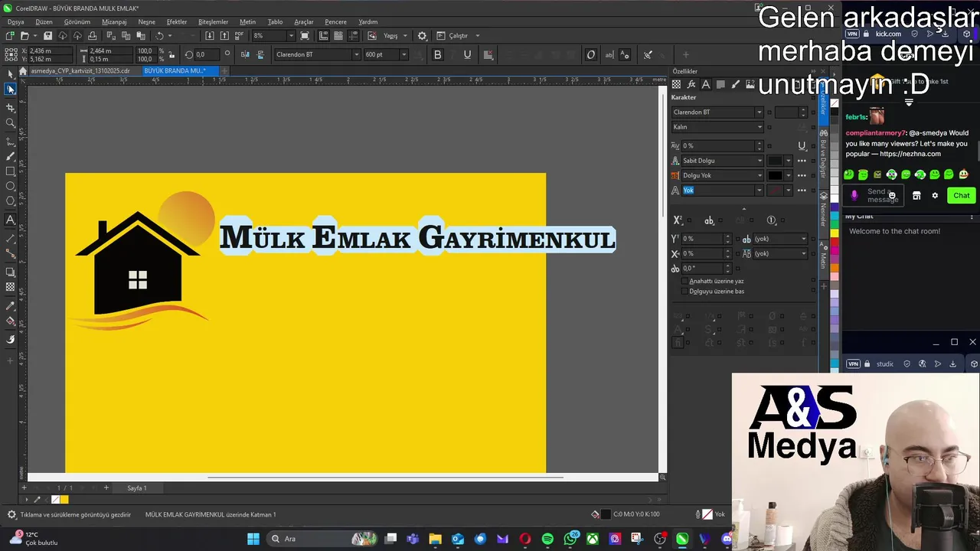Open Bul ve Değiştir docker side tab
This screenshot has width=980, height=551.
point(824,158)
